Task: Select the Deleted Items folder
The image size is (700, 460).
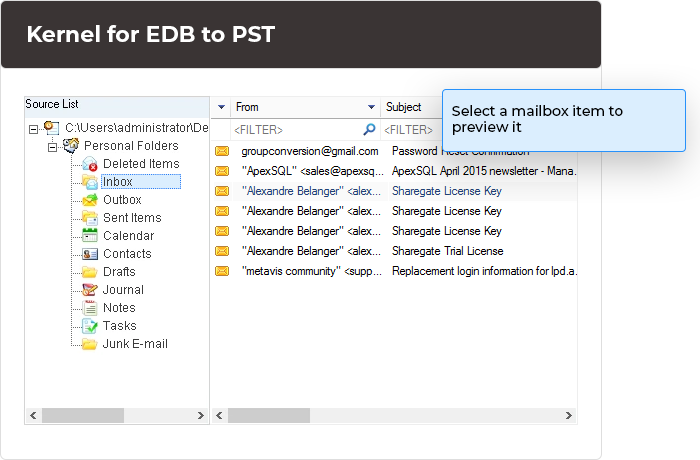Action: click(x=141, y=164)
